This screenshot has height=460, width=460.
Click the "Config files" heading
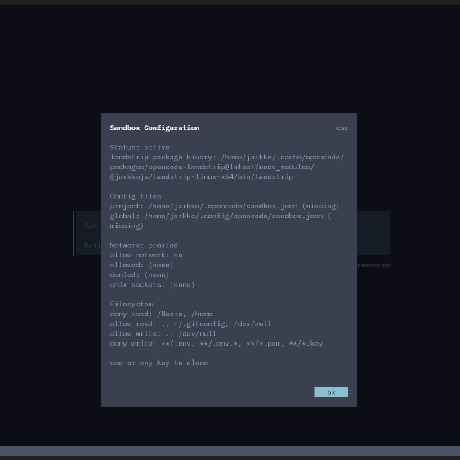pos(136,196)
